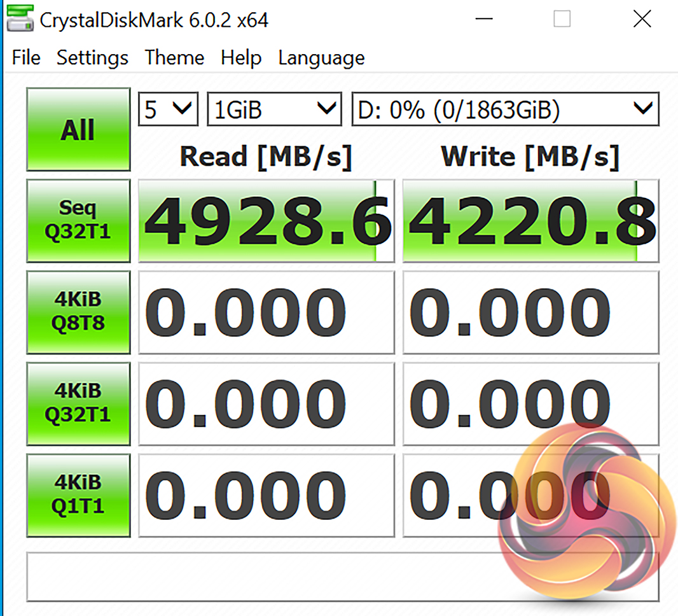
Task: Open the Help menu
Action: pos(241,58)
